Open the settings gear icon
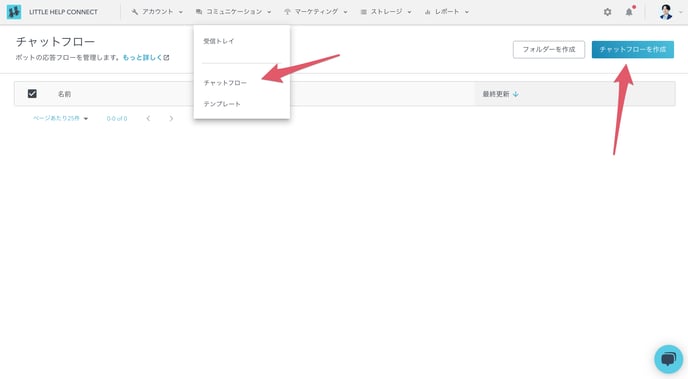Image resolution: width=688 pixels, height=379 pixels. 607,12
